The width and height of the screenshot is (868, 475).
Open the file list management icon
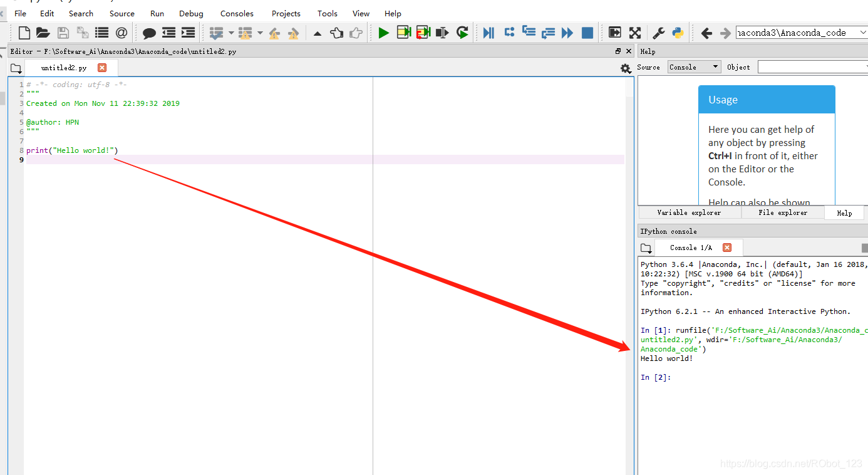[101, 33]
